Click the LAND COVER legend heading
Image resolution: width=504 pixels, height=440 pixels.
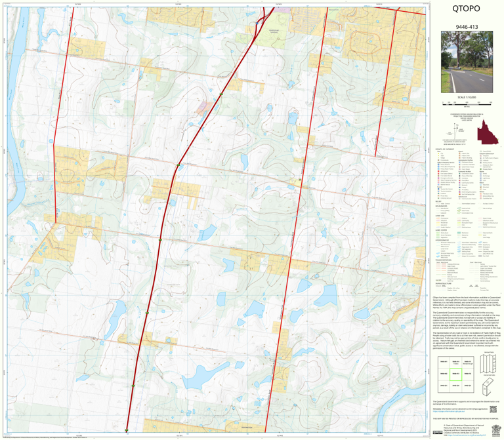441,230
